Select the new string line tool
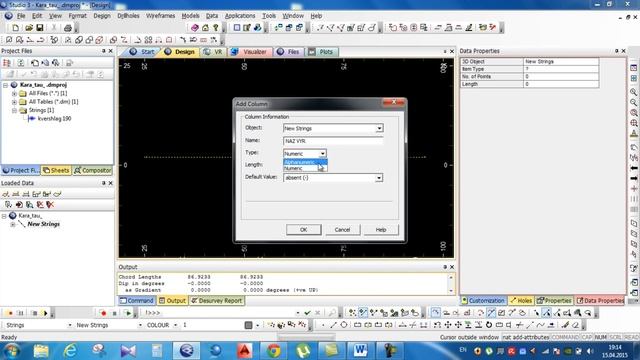Screen dimensions: 640x360 [333, 325]
